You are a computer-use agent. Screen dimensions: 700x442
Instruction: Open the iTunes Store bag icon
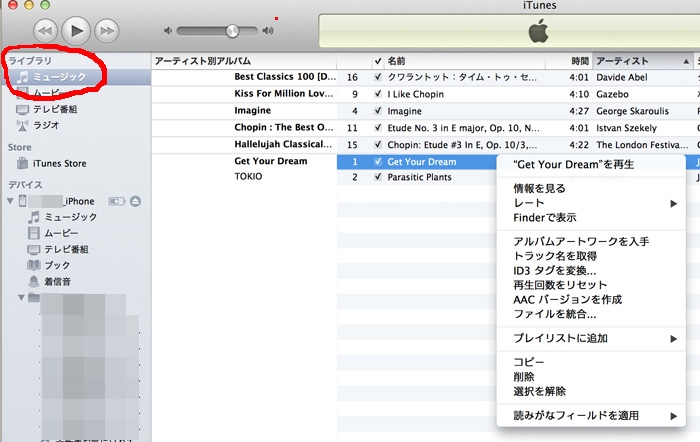point(22,163)
